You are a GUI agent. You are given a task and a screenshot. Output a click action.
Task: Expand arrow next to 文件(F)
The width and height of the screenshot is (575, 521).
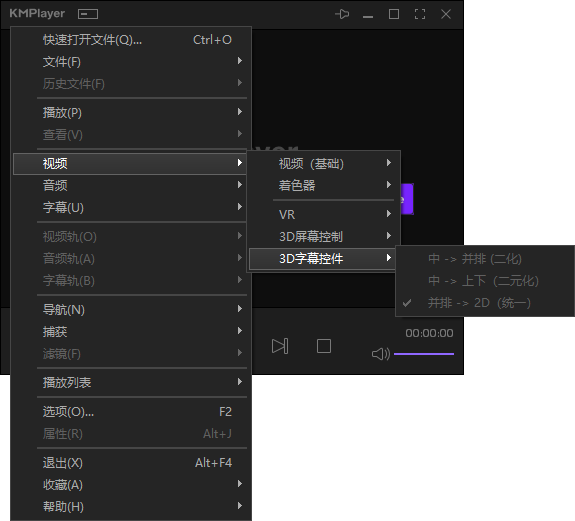tap(240, 60)
